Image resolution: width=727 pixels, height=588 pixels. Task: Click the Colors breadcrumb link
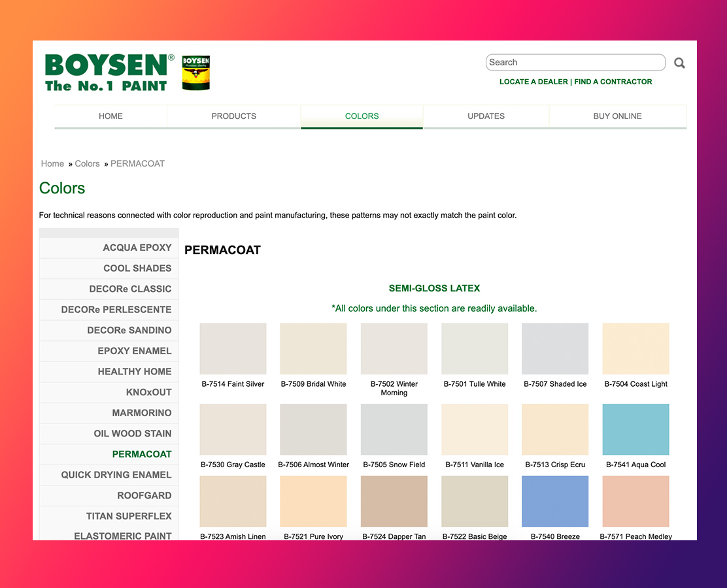click(87, 163)
